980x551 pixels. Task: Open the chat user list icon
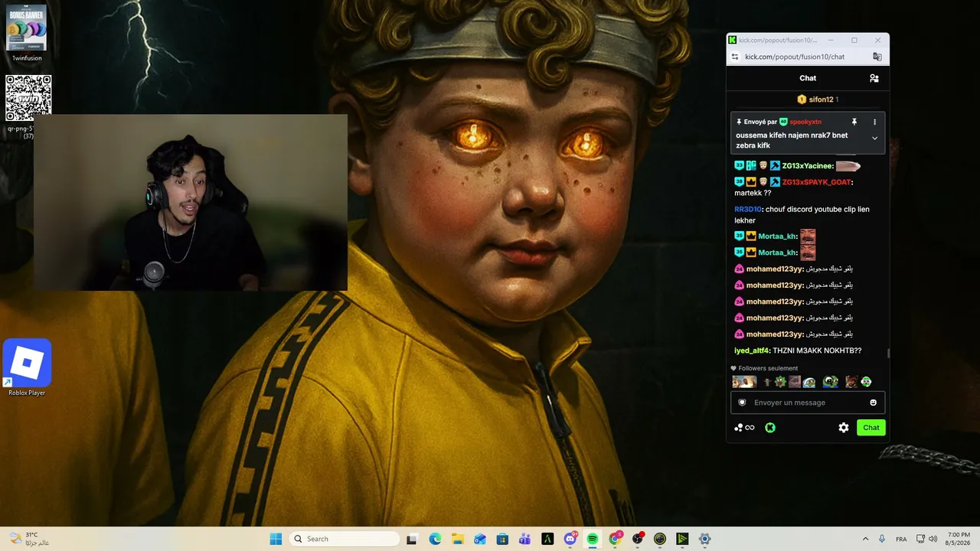coord(874,78)
